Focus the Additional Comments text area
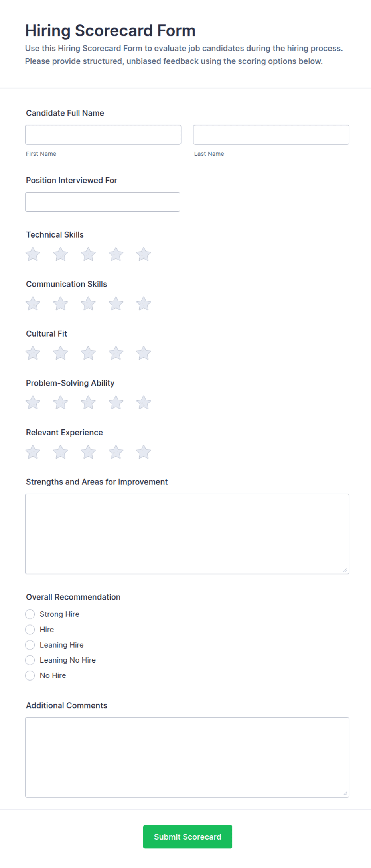Viewport: 371px width, 868px height. (187, 757)
